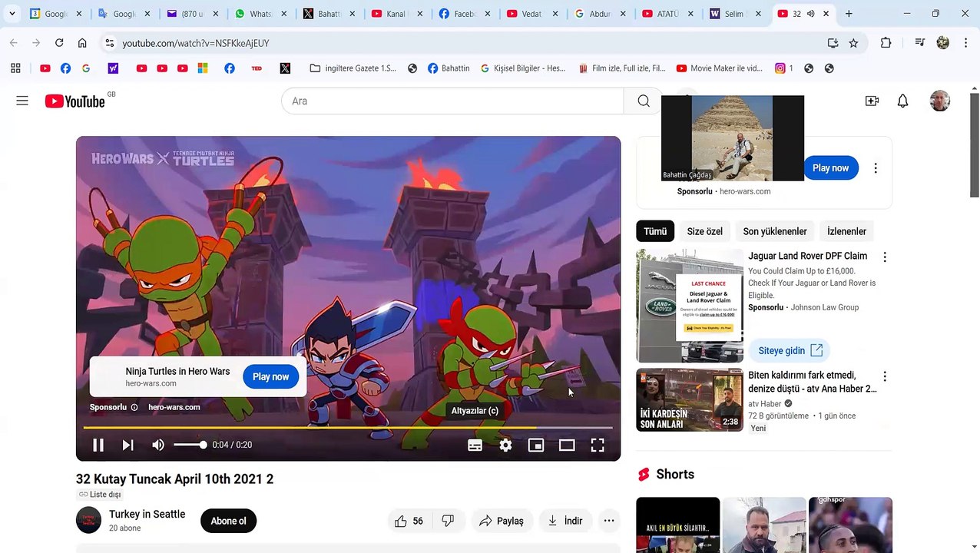The image size is (980, 553).
Task: Switch to ATATÜ browser tab
Action: pyautogui.click(x=668, y=14)
